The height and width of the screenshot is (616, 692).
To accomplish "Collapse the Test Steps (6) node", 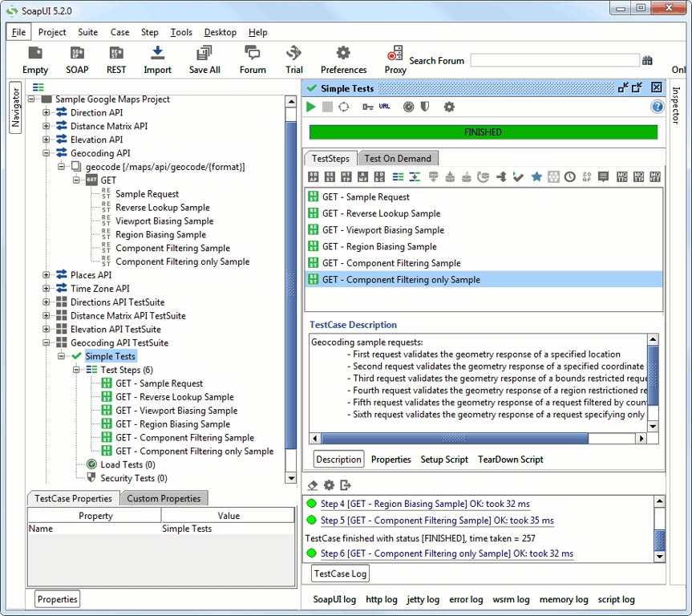I will (x=76, y=370).
